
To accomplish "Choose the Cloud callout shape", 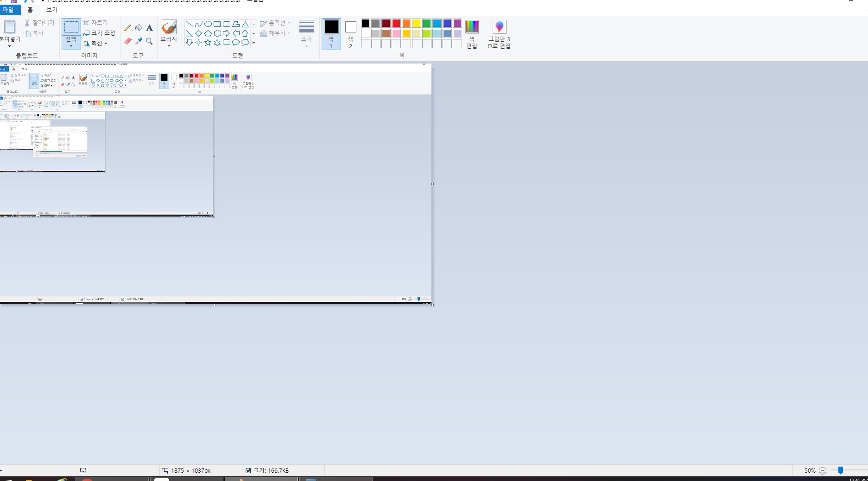I will point(245,43).
